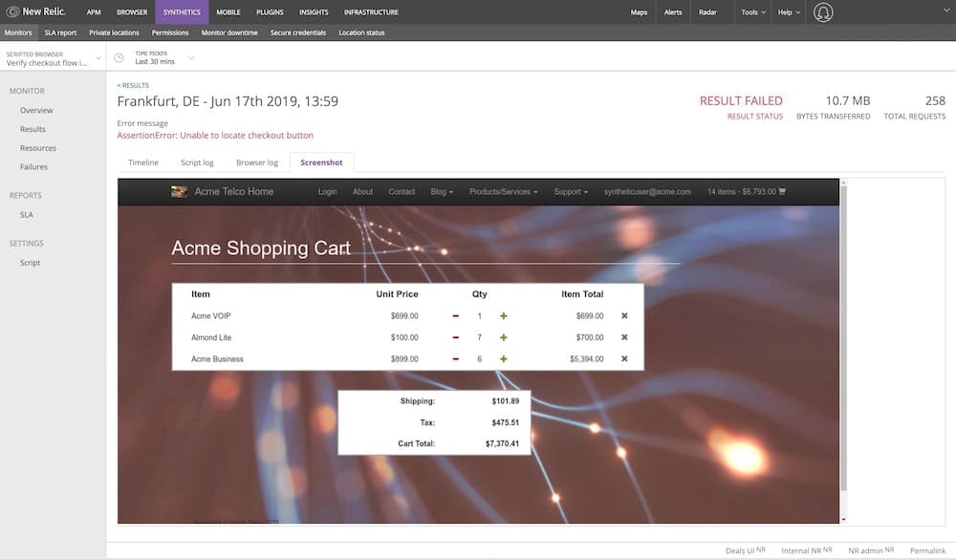Open Monitor downtime sub-navigation
The height and width of the screenshot is (560, 956).
tap(229, 32)
